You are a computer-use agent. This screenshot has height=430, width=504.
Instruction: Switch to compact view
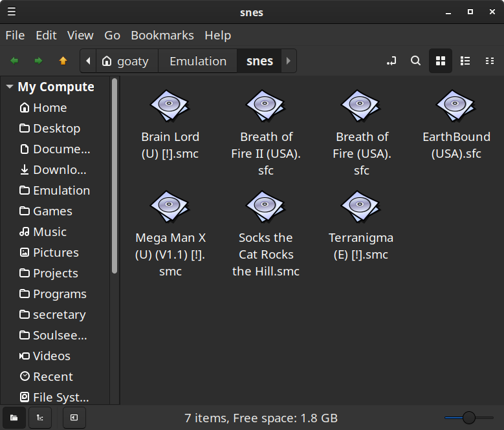tap(490, 61)
